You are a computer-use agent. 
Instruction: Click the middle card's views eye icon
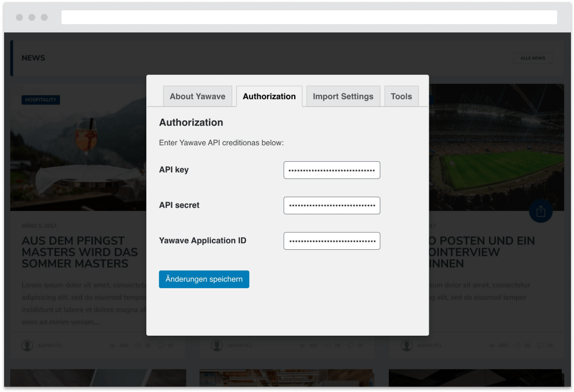tap(302, 345)
